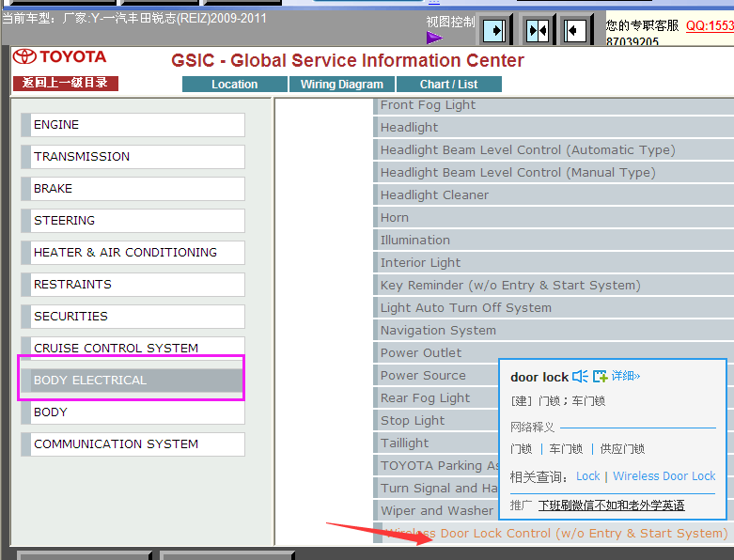Viewport: 734px width, 560px height.
Task: Click Lock related query link
Action: 588,476
